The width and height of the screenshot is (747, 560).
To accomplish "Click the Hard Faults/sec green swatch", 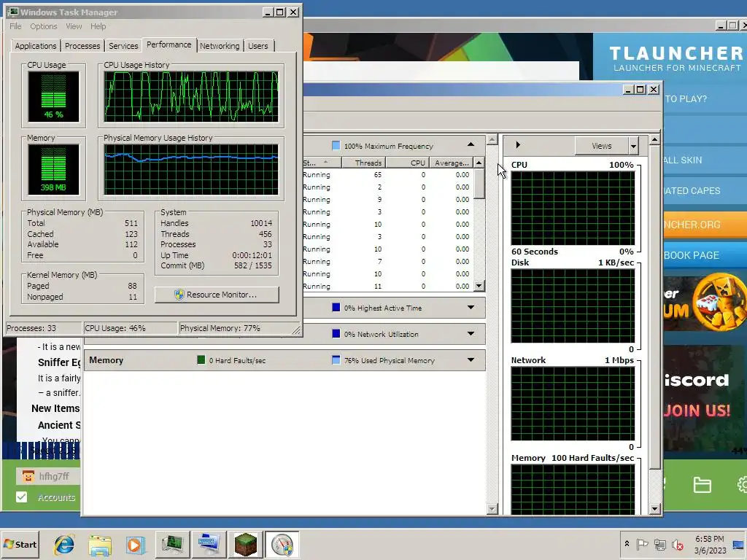I will 201,360.
